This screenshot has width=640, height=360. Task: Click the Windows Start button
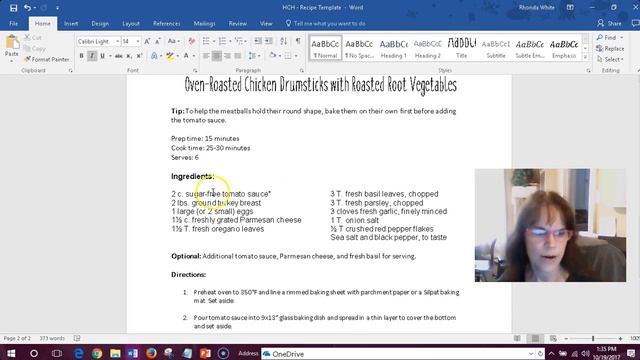click(11, 353)
